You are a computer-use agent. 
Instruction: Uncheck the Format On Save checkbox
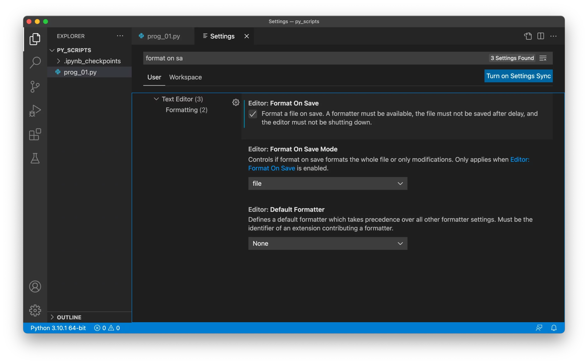[x=253, y=114]
